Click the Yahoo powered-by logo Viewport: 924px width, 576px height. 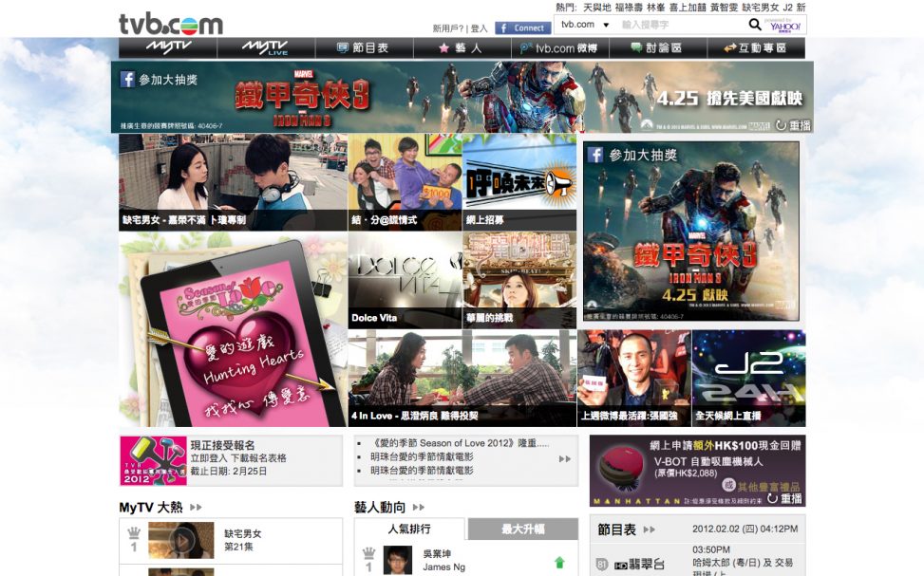pos(784,25)
